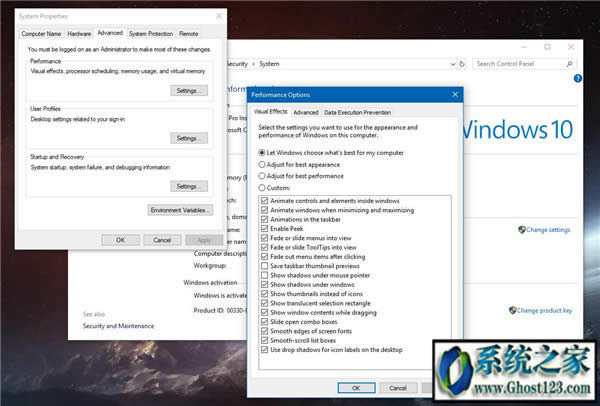
Task: Maximize the Control Panel System window
Action: click(547, 47)
